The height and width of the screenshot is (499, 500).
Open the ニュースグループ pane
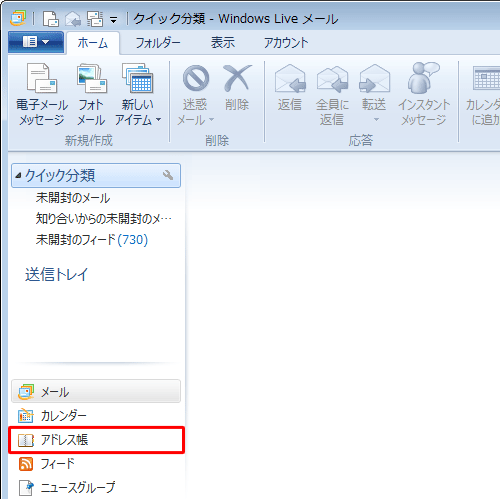pos(96,488)
